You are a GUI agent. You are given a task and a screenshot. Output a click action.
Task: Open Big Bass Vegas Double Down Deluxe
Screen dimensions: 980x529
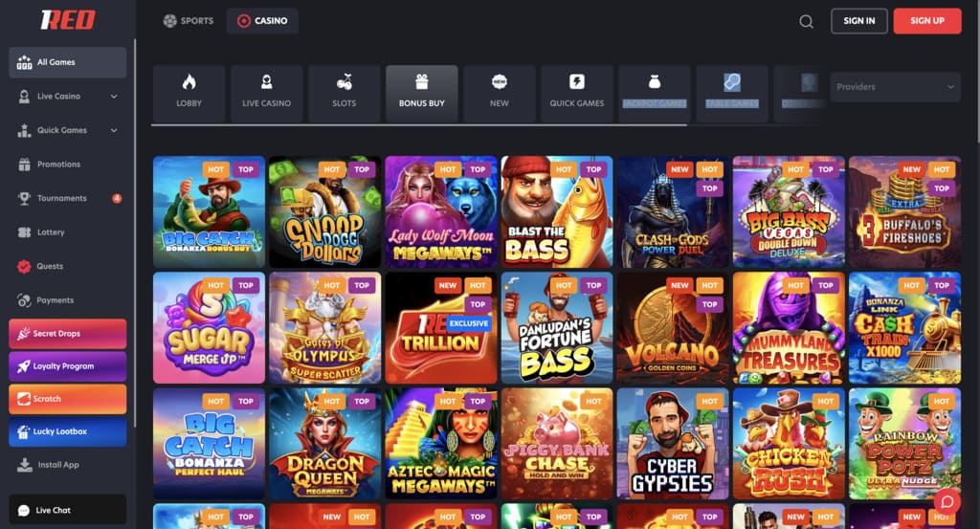(789, 211)
